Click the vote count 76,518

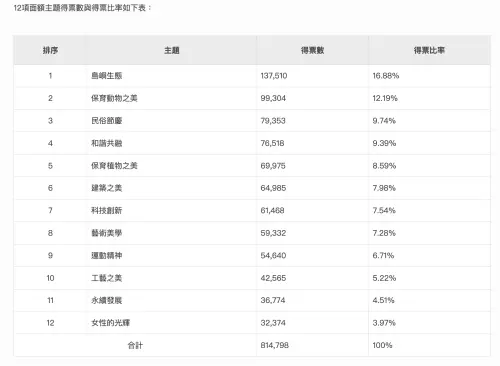click(x=272, y=143)
